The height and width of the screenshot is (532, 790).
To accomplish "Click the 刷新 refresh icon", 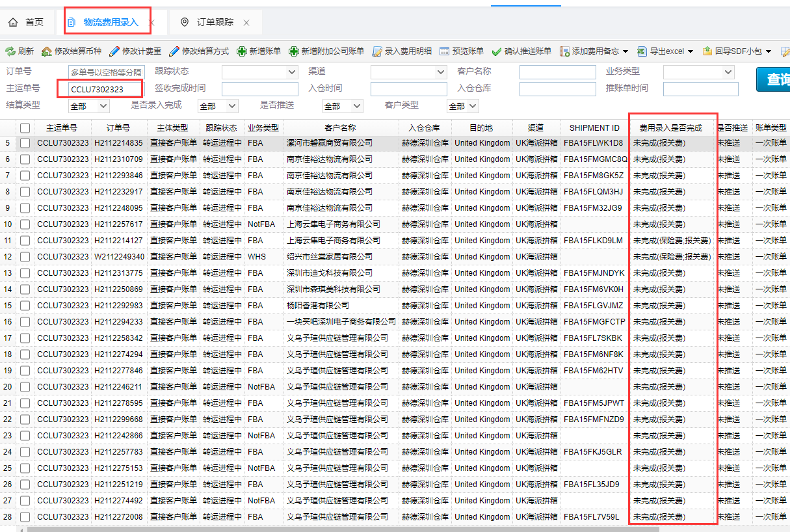I will pos(10,51).
